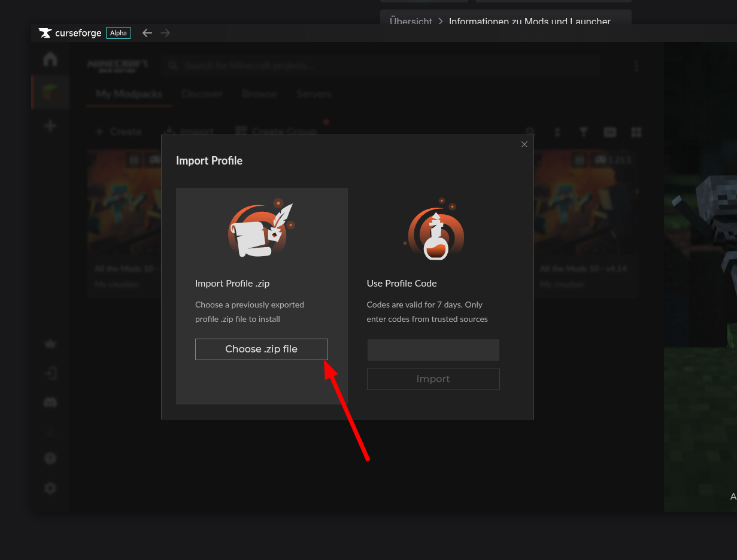Open the filter icon above the modpack list
The image size is (737, 560).
tap(584, 132)
